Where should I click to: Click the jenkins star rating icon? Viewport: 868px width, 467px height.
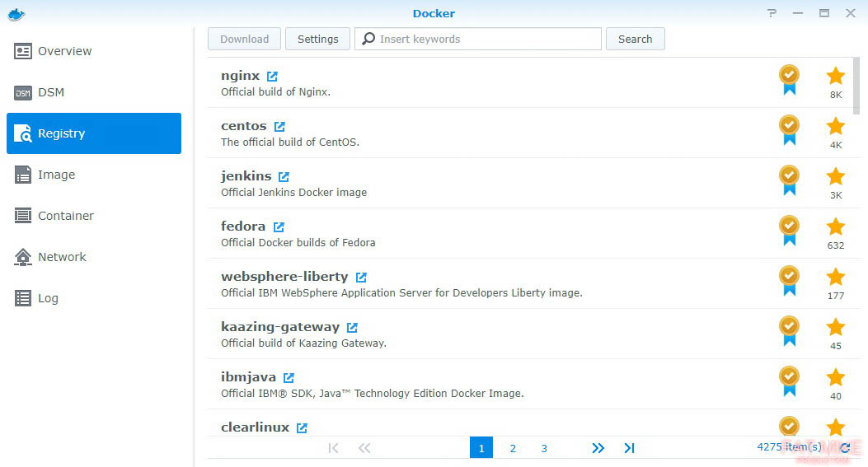click(836, 176)
